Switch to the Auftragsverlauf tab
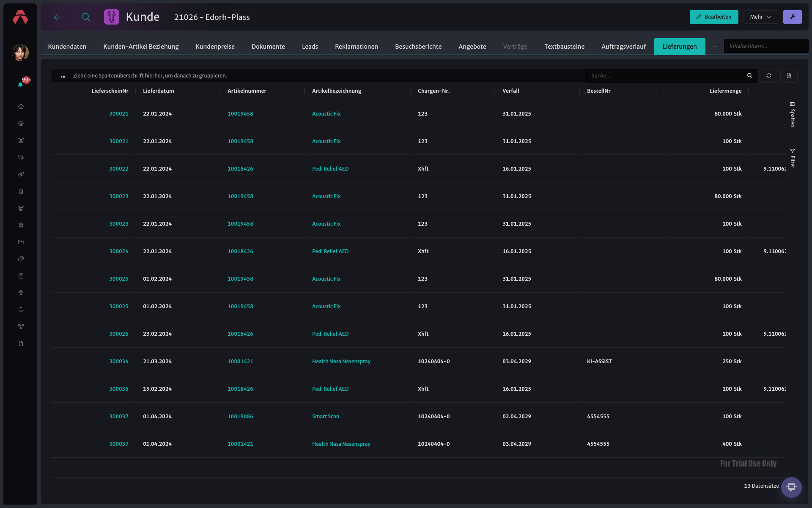Image resolution: width=812 pixels, height=508 pixels. pos(623,47)
